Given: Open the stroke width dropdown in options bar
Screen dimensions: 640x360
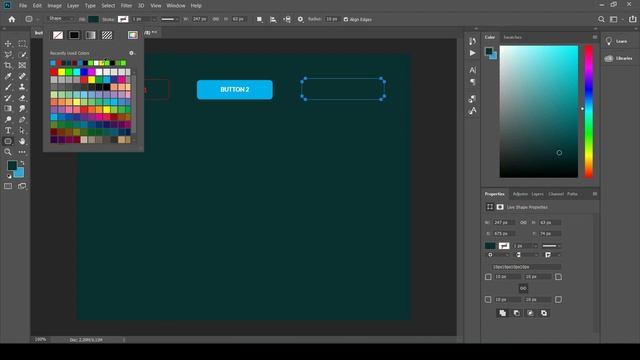Looking at the screenshot, I should pyautogui.click(x=153, y=19).
